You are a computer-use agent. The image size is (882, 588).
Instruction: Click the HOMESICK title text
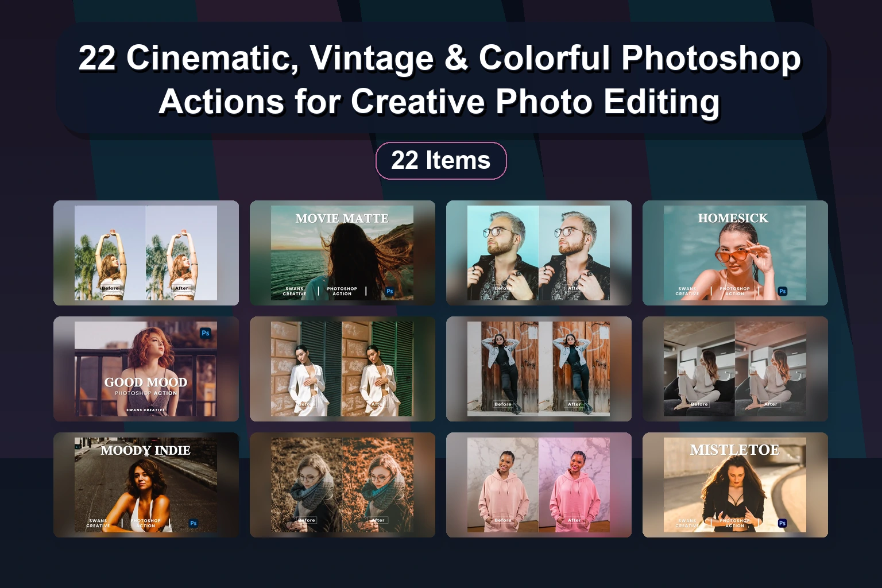[x=733, y=218]
